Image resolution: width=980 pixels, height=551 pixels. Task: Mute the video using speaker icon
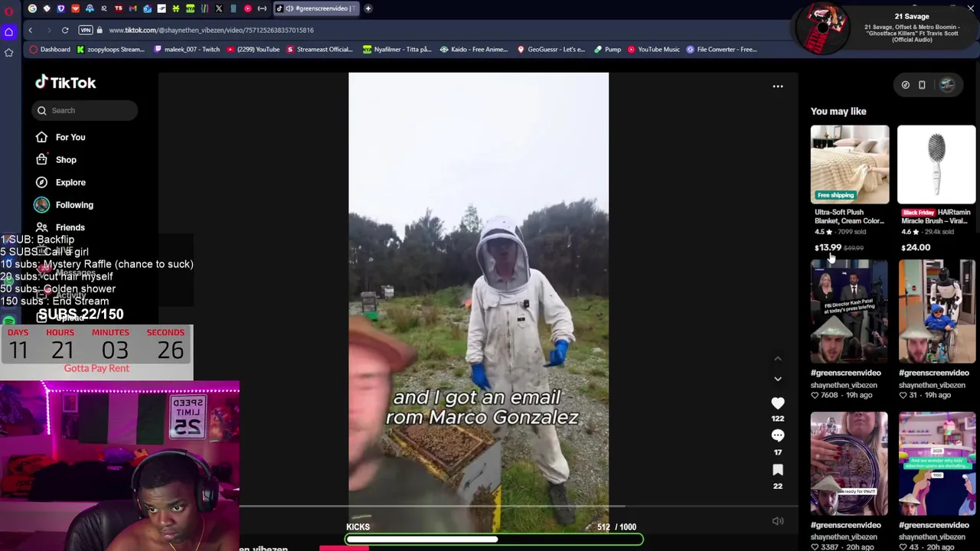[x=778, y=521]
